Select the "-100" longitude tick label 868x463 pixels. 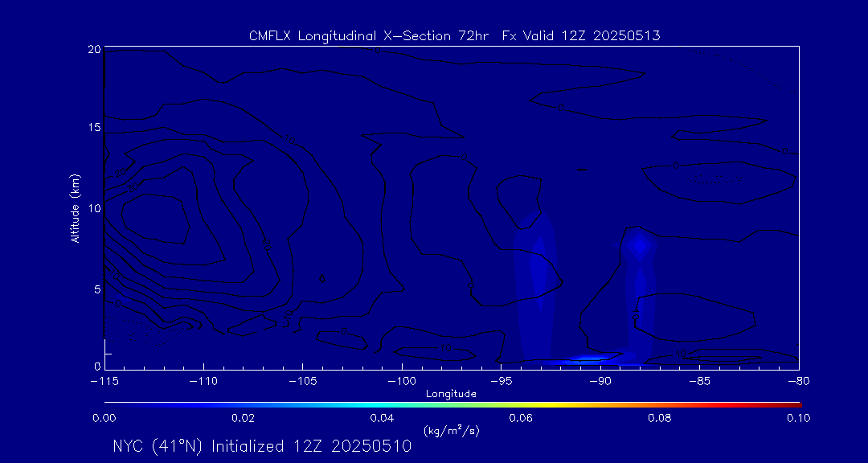pyautogui.click(x=402, y=382)
